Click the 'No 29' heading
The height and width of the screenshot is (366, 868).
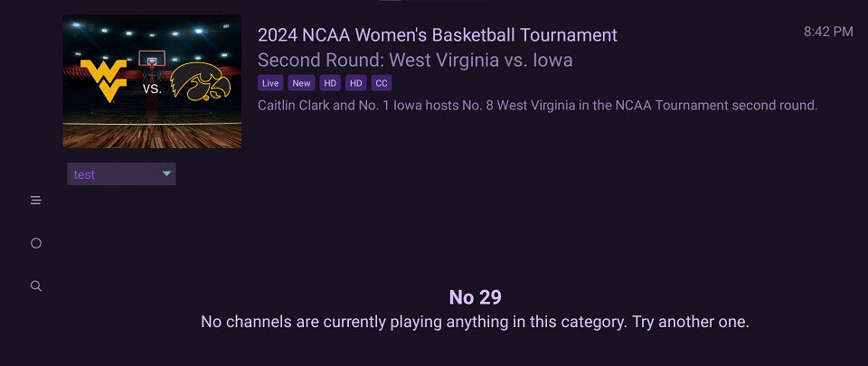coord(475,297)
